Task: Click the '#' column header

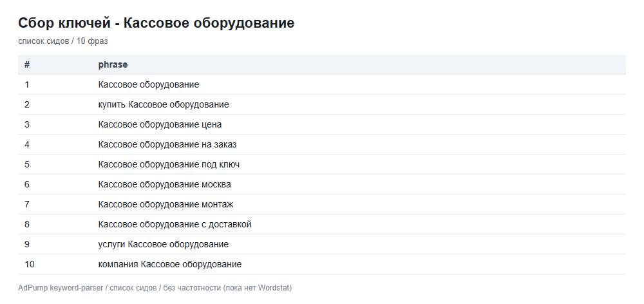Action: 27,65
